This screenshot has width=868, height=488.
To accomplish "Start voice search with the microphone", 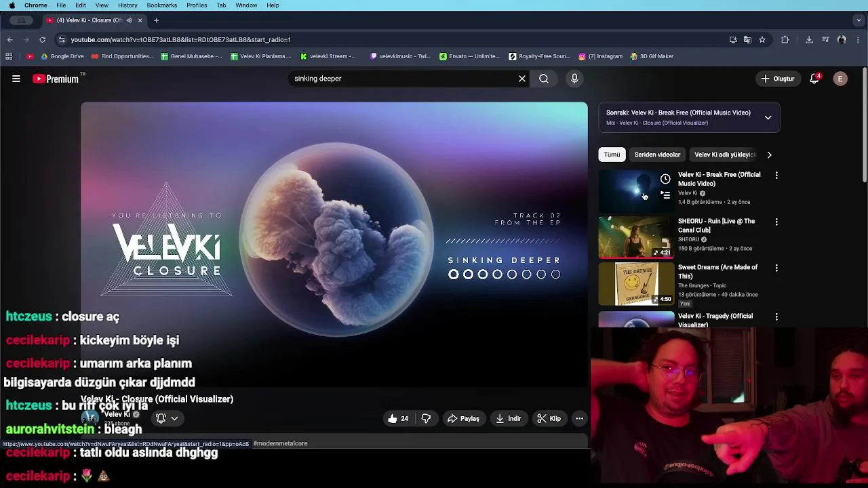I will [x=574, y=79].
